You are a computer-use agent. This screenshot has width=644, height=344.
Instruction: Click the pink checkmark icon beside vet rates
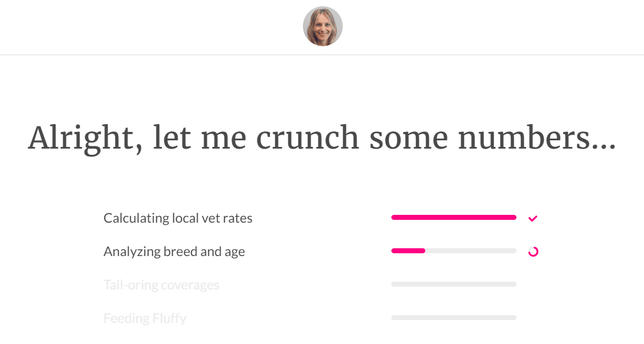[x=533, y=218]
